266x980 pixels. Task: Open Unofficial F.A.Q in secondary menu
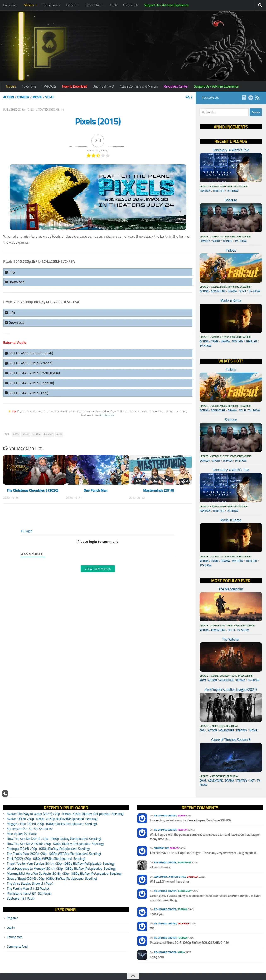tap(103, 86)
